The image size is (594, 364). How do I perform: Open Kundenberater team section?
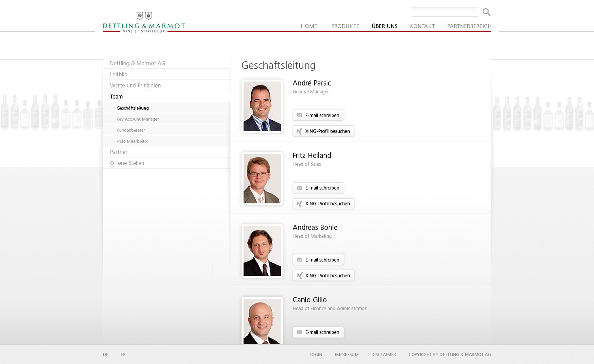point(131,130)
